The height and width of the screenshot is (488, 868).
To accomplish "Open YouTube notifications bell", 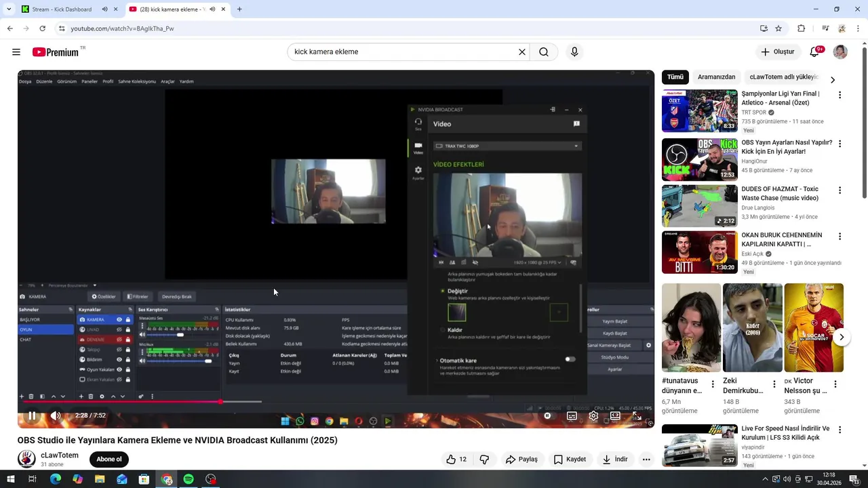I will [x=816, y=52].
